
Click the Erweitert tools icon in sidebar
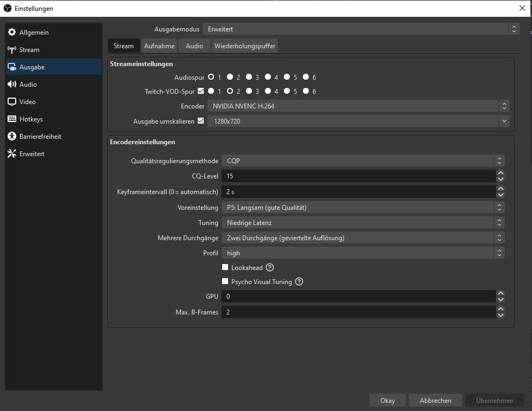[x=12, y=154]
